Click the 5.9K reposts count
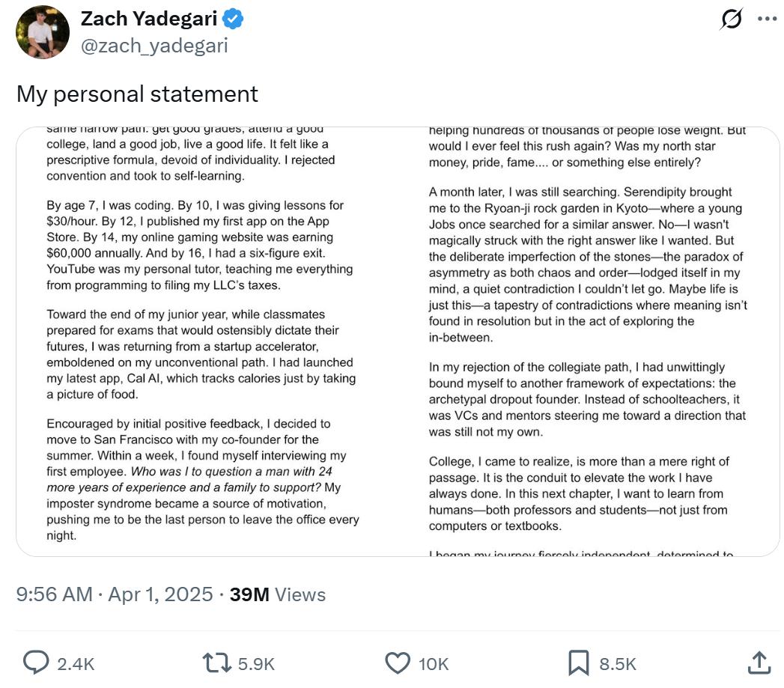The image size is (784, 688). pos(256,664)
